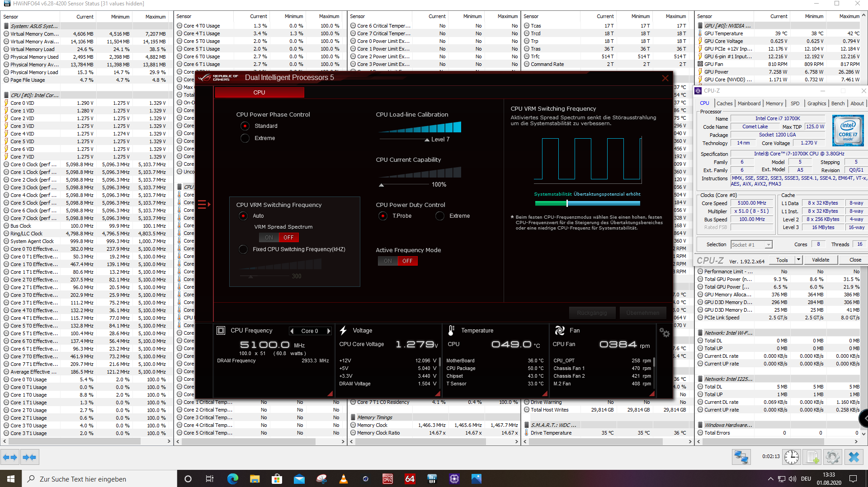Click the CPU Frequency chip icon
868x487 pixels.
click(221, 331)
